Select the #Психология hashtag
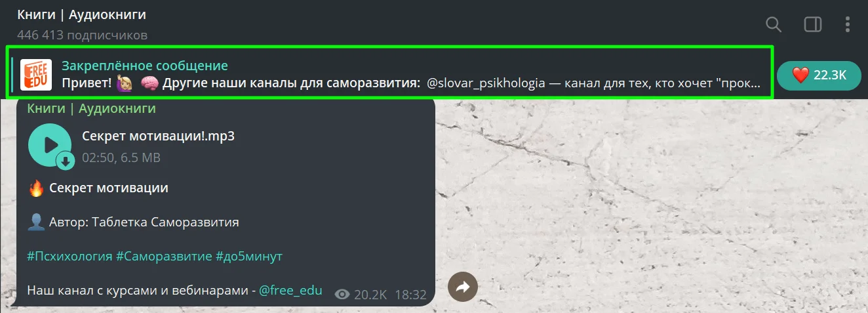868x313 pixels. pyautogui.click(x=70, y=256)
